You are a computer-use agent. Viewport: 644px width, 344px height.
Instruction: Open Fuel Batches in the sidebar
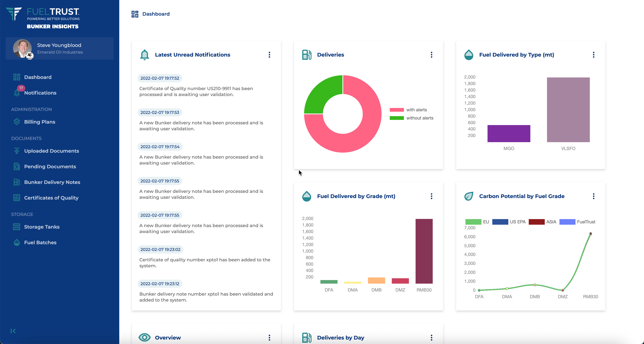point(40,243)
